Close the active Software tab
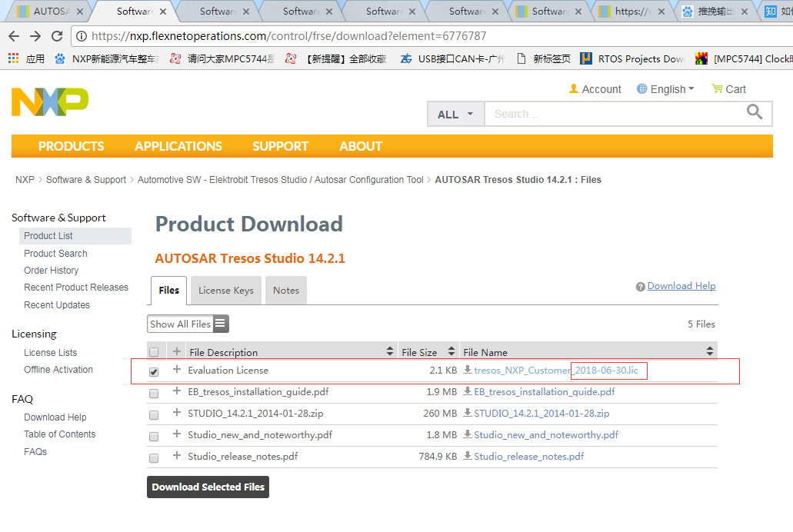The height and width of the screenshot is (532, 793). [x=163, y=11]
